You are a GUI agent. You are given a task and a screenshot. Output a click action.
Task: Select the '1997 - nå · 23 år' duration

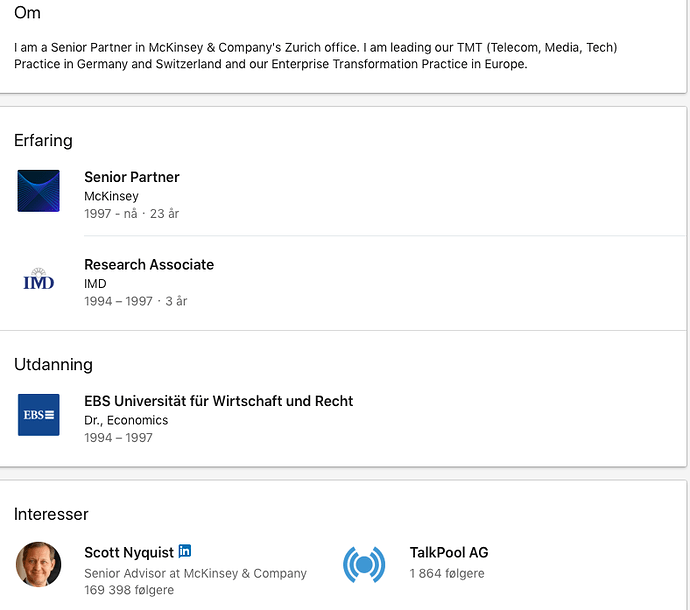(x=132, y=213)
